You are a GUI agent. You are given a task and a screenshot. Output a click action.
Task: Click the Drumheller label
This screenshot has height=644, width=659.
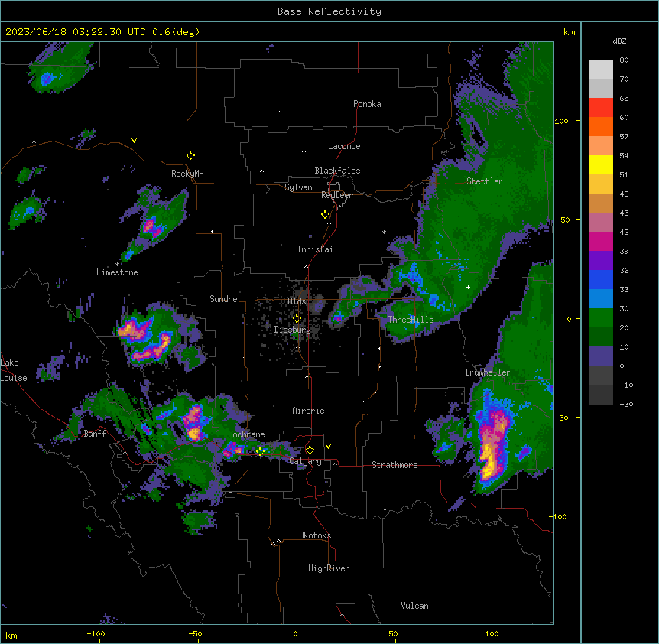488,372
